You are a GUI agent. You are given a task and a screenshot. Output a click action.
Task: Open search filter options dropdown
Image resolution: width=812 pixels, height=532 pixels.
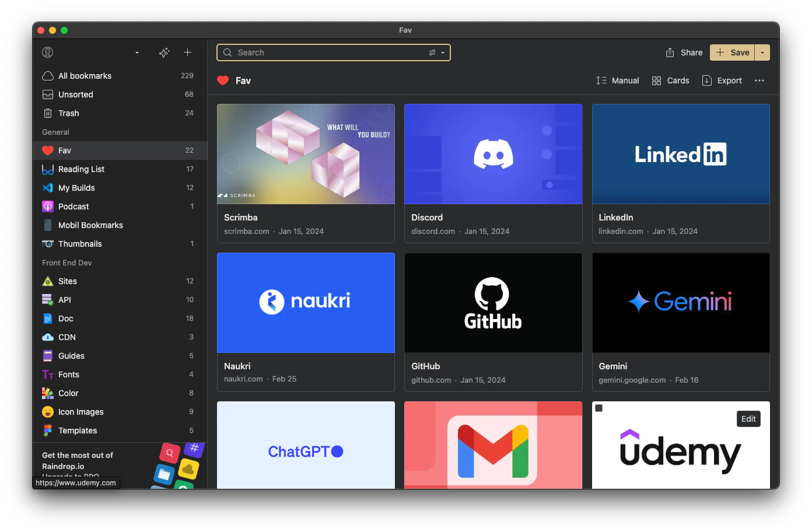click(x=437, y=52)
